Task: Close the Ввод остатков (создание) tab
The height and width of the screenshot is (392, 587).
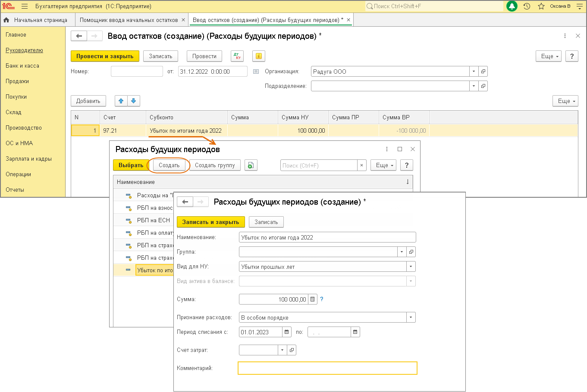Action: (x=348, y=20)
